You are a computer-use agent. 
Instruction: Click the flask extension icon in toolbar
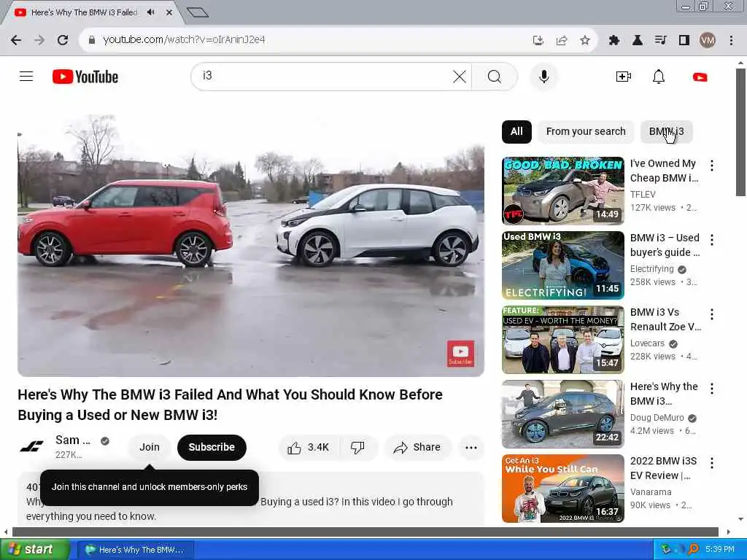click(x=637, y=40)
